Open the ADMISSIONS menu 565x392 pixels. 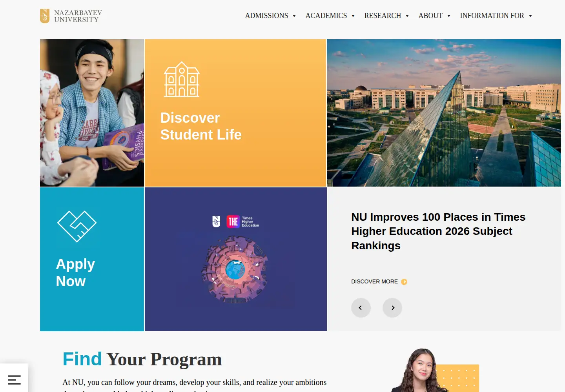tap(266, 16)
